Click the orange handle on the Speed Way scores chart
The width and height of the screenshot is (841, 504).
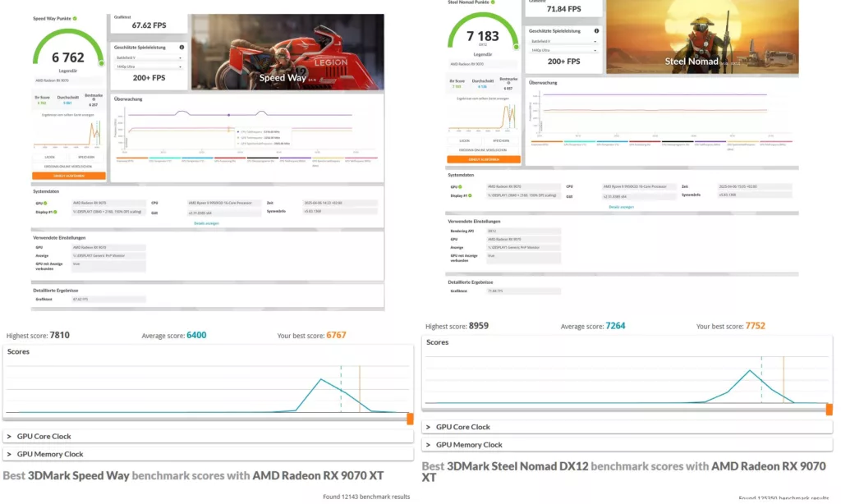point(411,419)
